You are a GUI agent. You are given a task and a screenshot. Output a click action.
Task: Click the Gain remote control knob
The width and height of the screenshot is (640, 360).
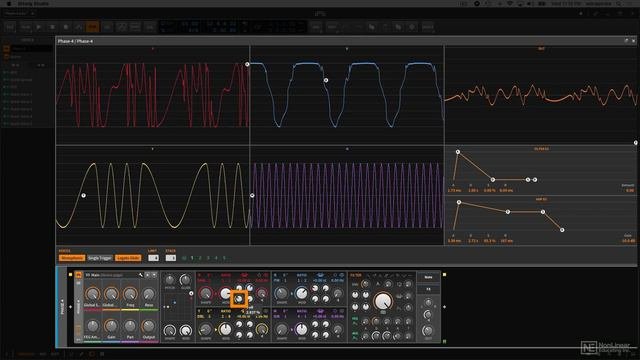[111, 326]
